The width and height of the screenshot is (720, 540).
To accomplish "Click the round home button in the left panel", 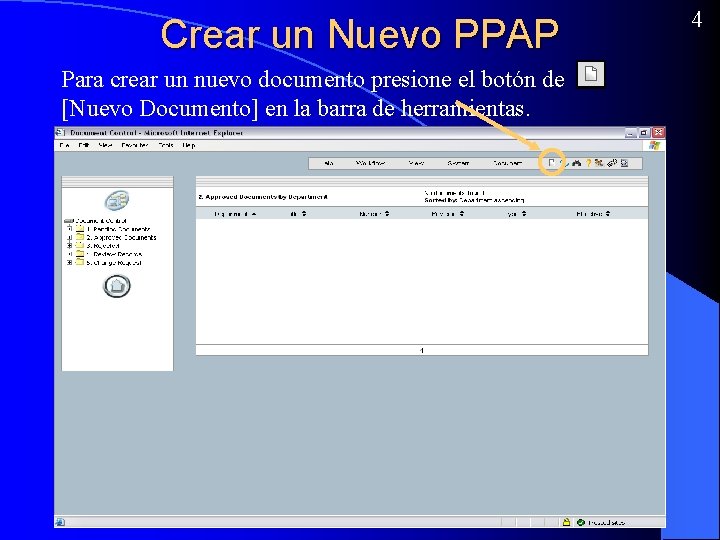I will [117, 286].
